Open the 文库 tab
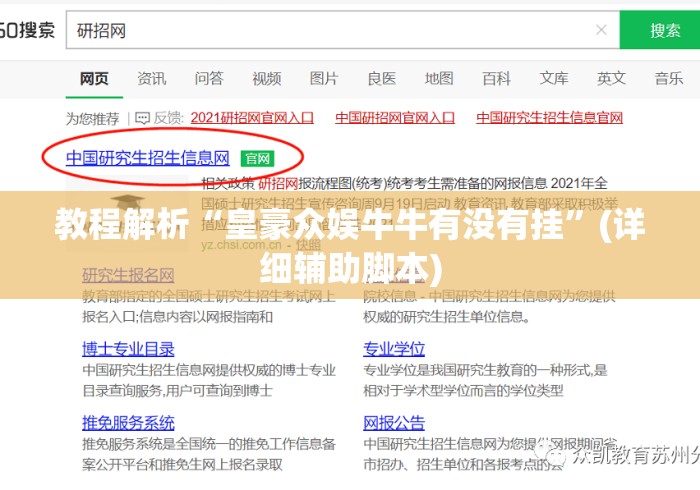Viewport: 700px width, 490px height. 554,79
